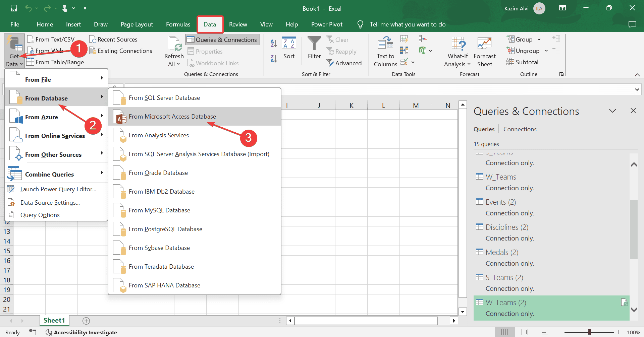Expand From Azure submenu
Image resolution: width=644 pixels, height=337 pixels.
tap(56, 117)
